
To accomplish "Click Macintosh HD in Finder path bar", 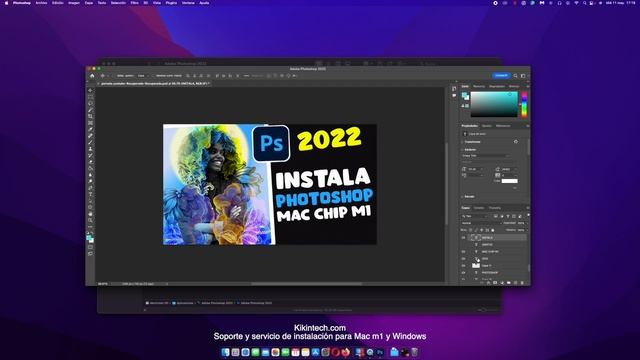I will point(157,303).
